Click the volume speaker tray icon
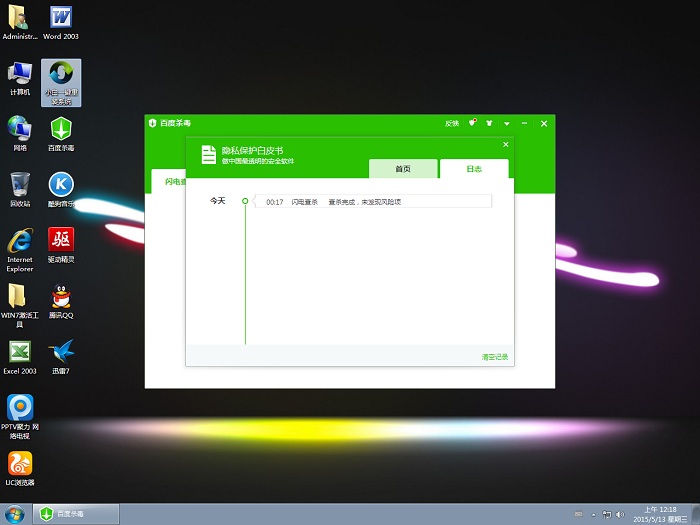The width and height of the screenshot is (700, 525). click(x=621, y=514)
